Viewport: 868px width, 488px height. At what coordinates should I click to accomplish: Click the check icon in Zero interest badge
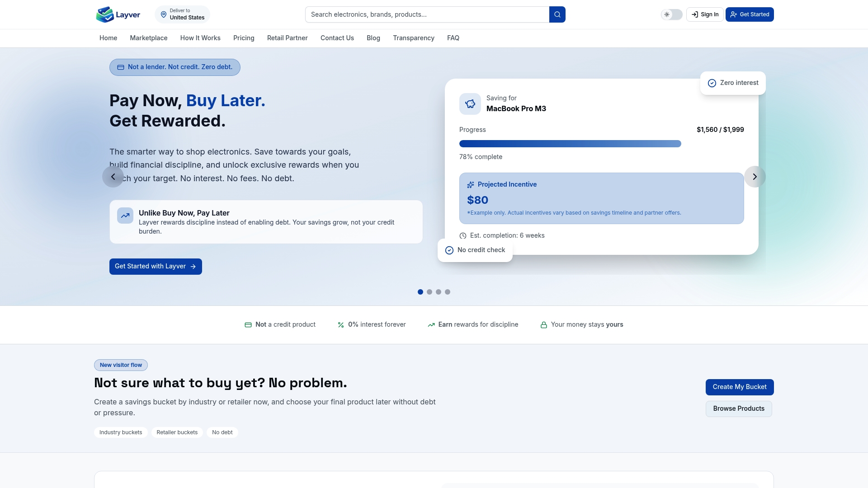[712, 83]
